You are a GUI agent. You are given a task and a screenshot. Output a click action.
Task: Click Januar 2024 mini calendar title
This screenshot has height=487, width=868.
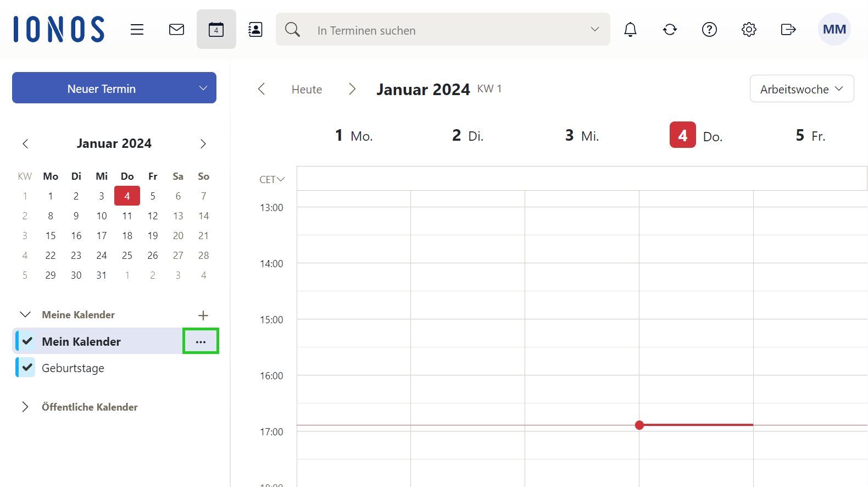114,143
